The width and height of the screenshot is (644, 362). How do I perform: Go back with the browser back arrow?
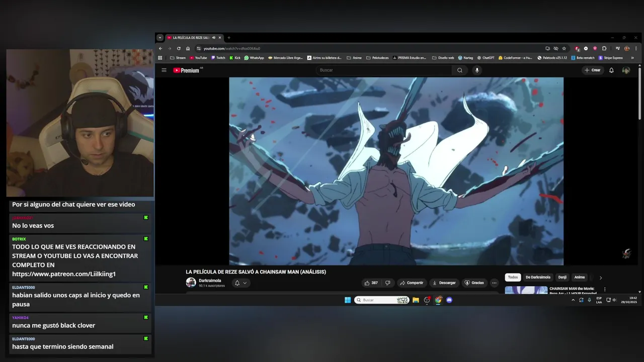click(160, 48)
